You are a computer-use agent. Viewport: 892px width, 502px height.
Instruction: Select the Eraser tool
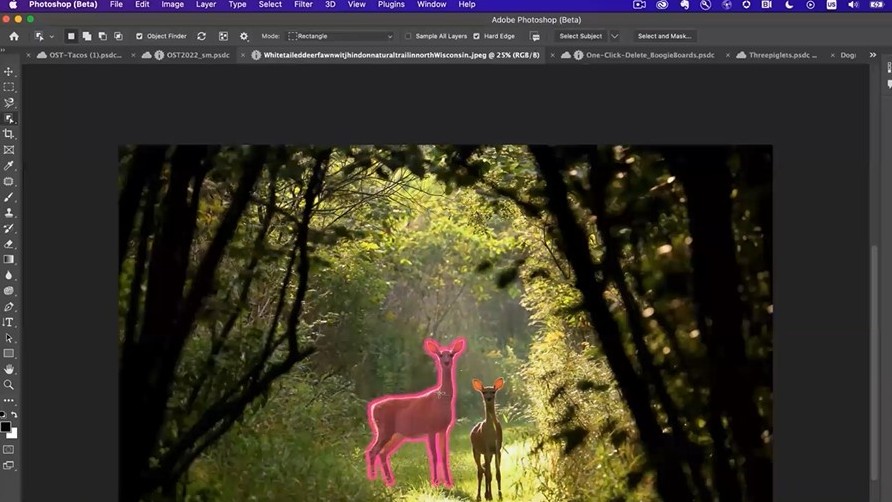coord(9,244)
